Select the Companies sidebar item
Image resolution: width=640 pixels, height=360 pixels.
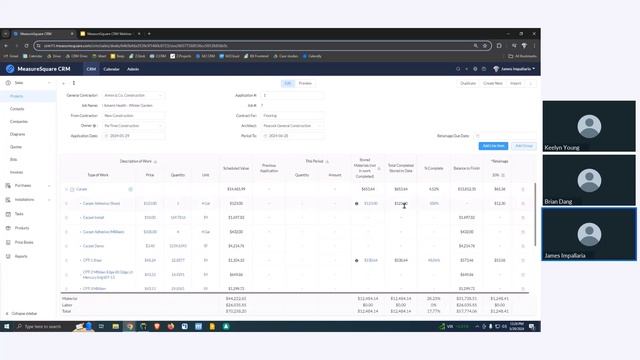coord(28,122)
